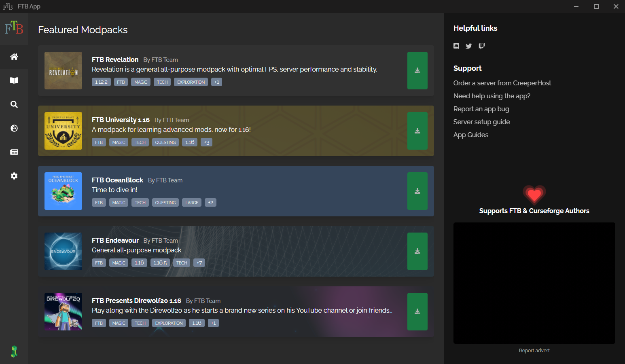Open the Settings gear in the sidebar

tap(14, 176)
